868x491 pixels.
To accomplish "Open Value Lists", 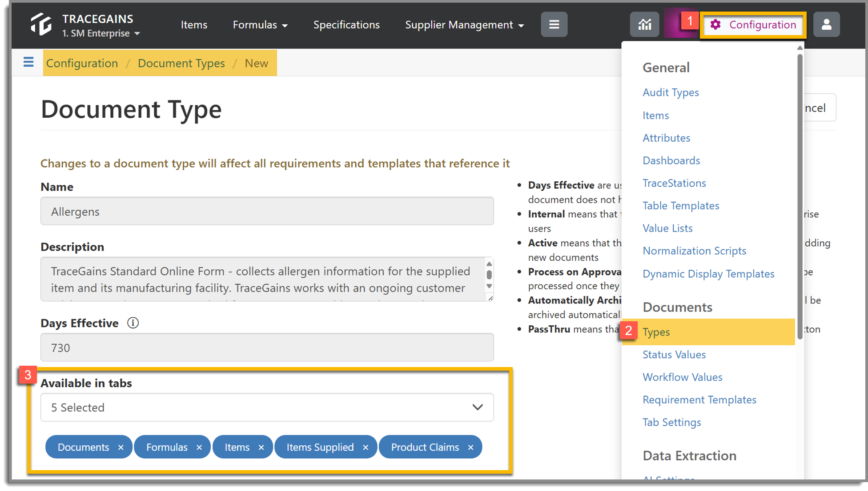I will point(667,228).
